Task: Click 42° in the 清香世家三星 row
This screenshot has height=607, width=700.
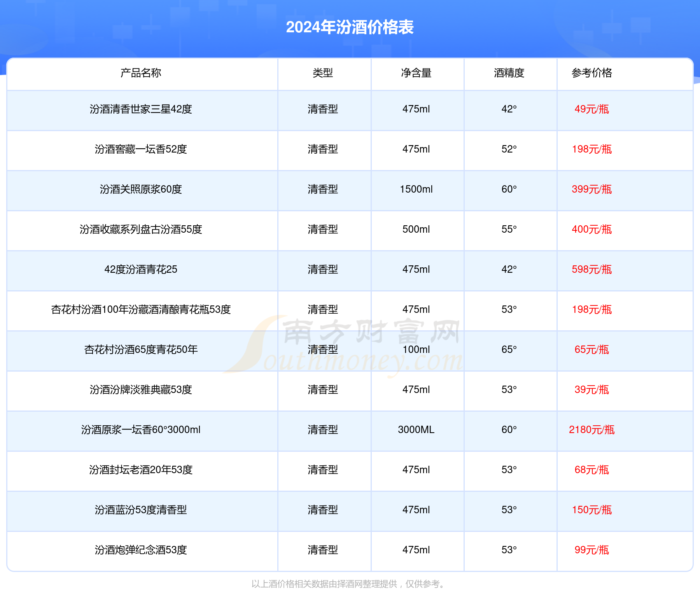Action: [x=509, y=109]
